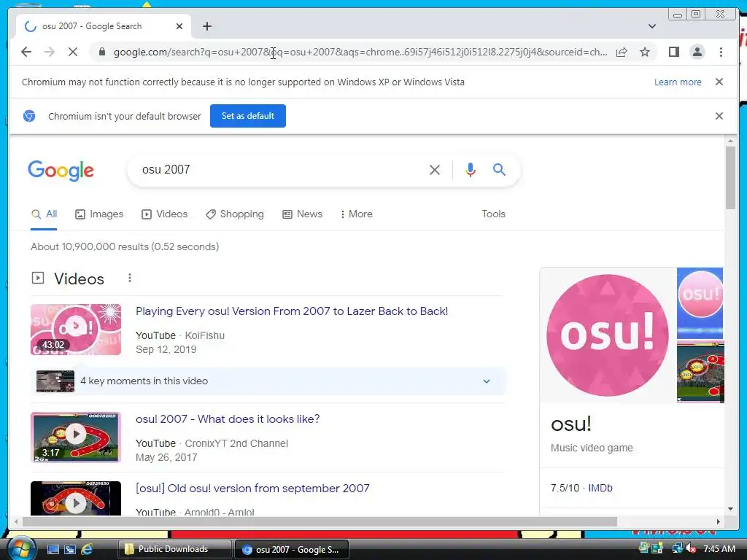Play the Old osu! version thumbnail
Screen dimensions: 747x560
pos(76,498)
